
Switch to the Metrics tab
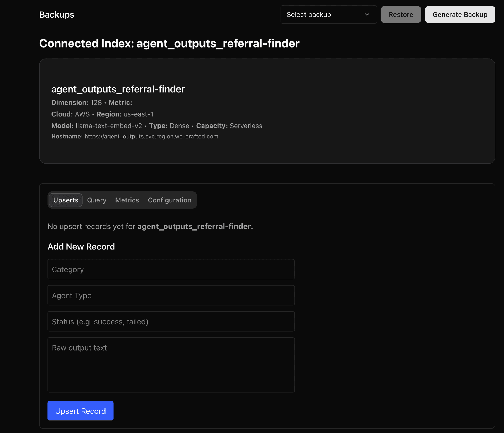click(127, 200)
